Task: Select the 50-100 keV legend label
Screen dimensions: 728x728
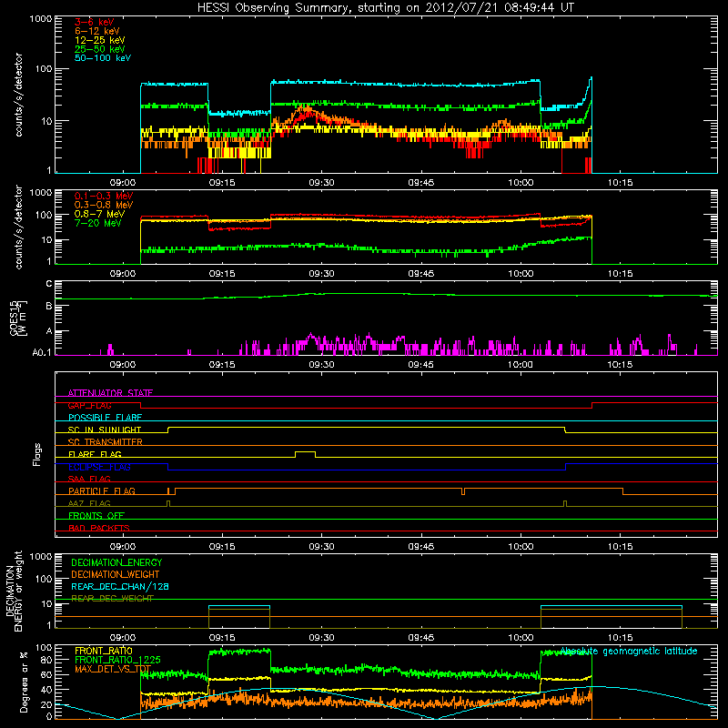Action: coord(103,58)
